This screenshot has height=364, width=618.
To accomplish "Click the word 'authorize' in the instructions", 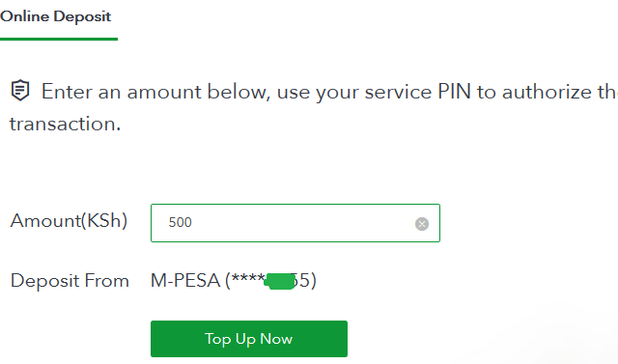I will tap(547, 92).
